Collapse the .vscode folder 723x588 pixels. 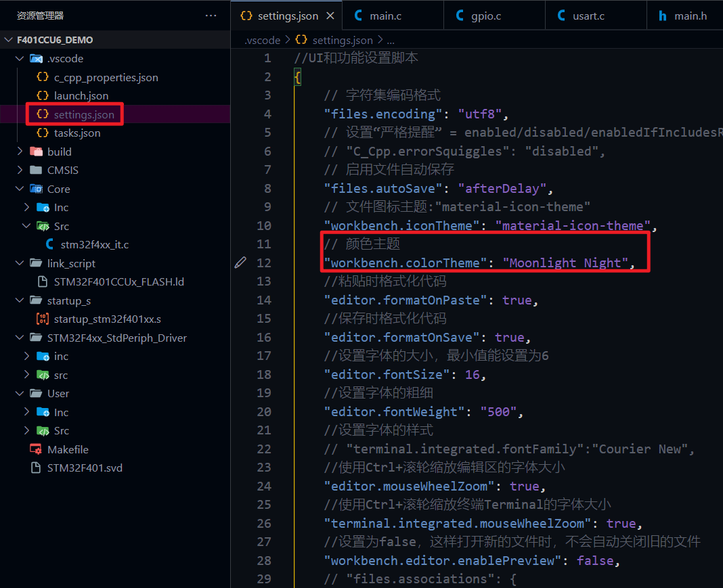19,58
